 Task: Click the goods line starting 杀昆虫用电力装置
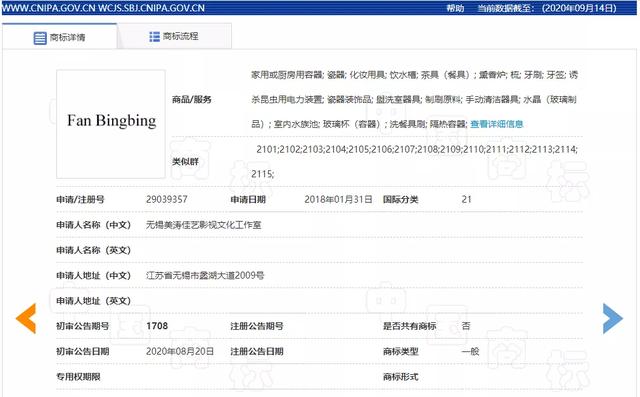(413, 100)
